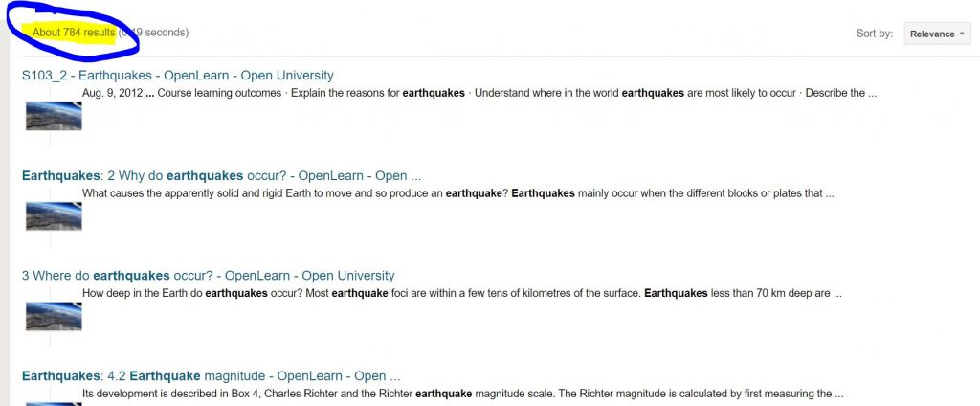Click bold 'earthquakes' in third result title
The height and width of the screenshot is (406, 980).
pos(131,276)
